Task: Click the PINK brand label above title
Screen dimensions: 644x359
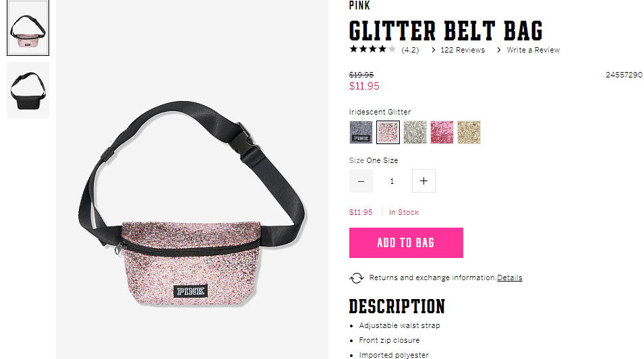Action: click(x=359, y=5)
